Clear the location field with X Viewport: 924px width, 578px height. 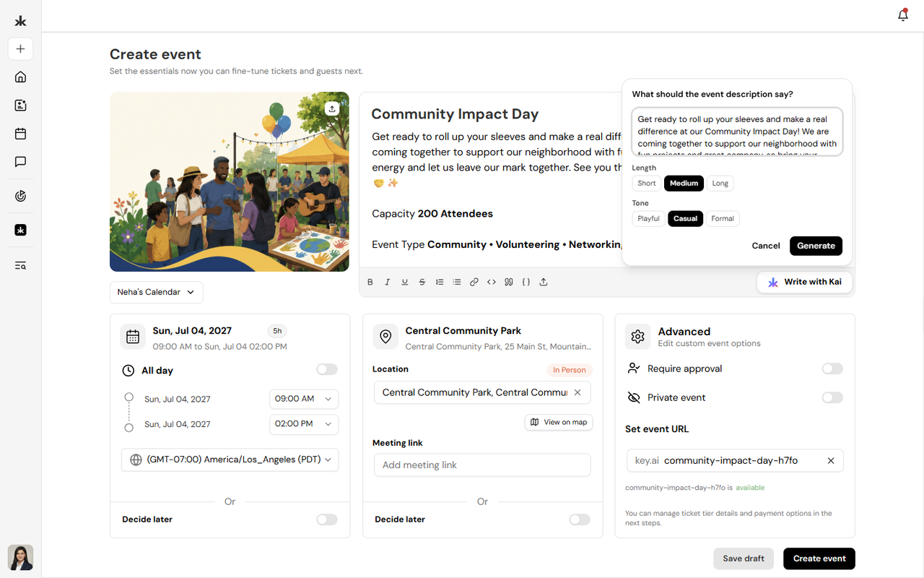[x=577, y=392]
